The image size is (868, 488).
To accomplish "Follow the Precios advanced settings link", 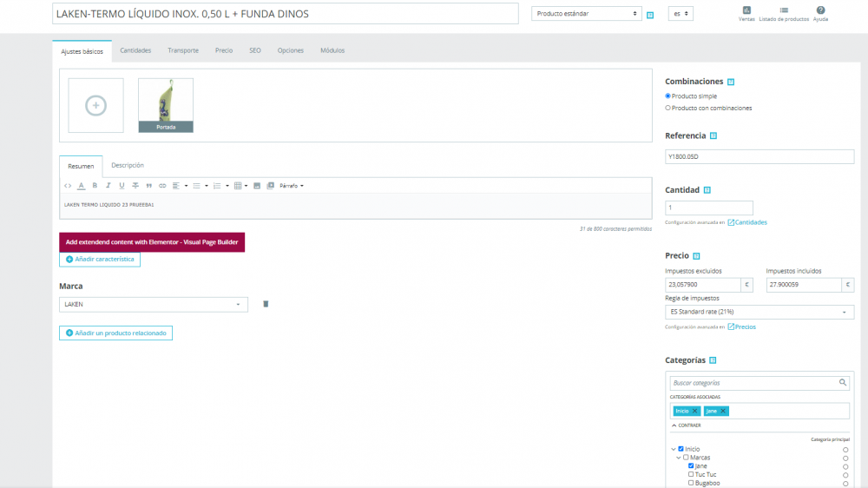I will pyautogui.click(x=742, y=326).
